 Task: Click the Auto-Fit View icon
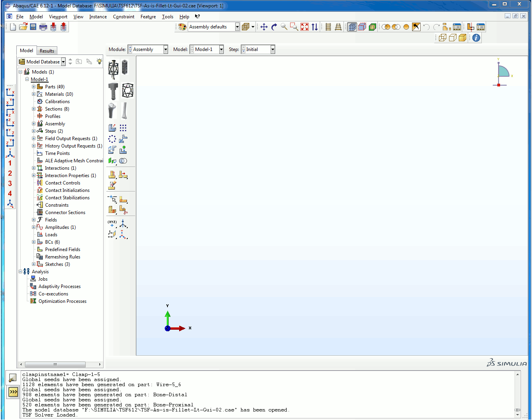pos(305,27)
